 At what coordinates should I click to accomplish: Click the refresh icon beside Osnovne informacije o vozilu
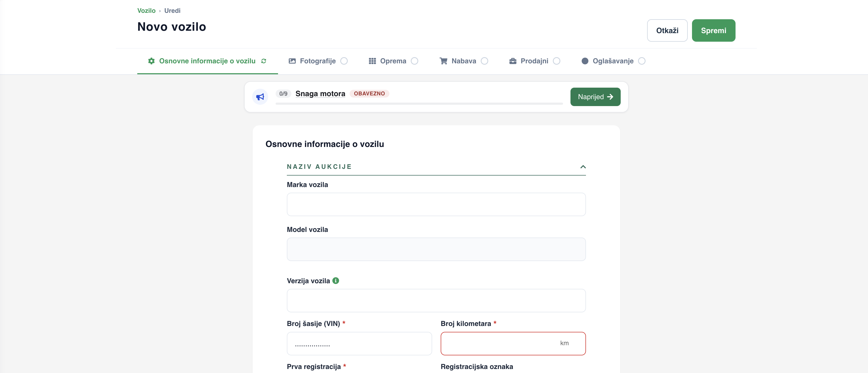[264, 61]
